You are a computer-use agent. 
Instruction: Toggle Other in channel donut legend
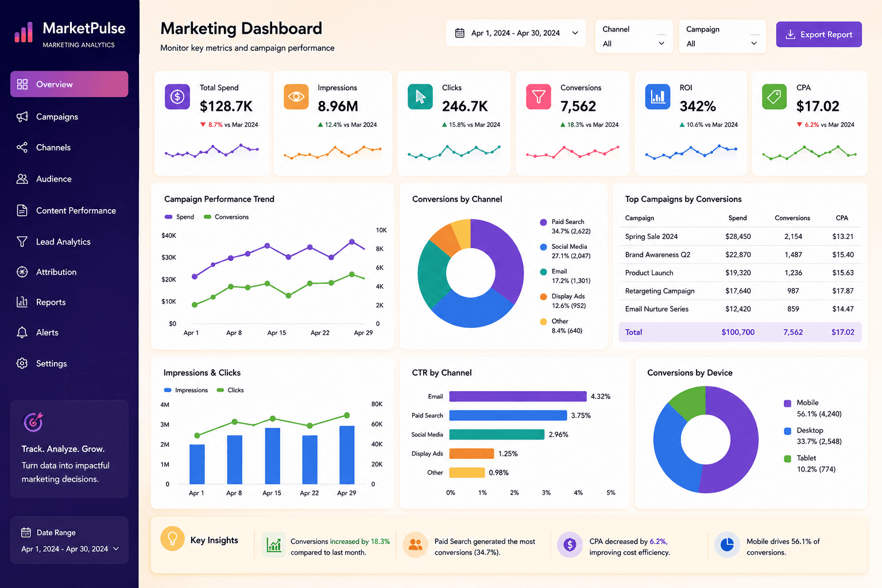(x=562, y=326)
